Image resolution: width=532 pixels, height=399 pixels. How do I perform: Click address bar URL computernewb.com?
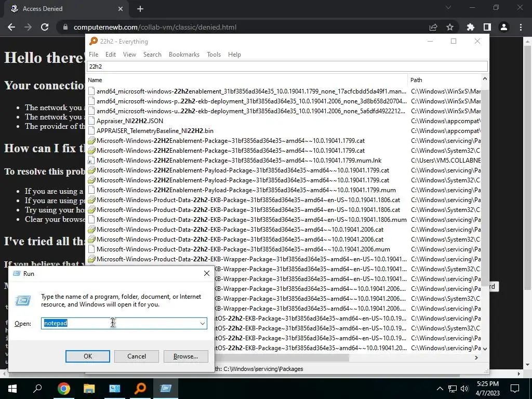(x=155, y=27)
